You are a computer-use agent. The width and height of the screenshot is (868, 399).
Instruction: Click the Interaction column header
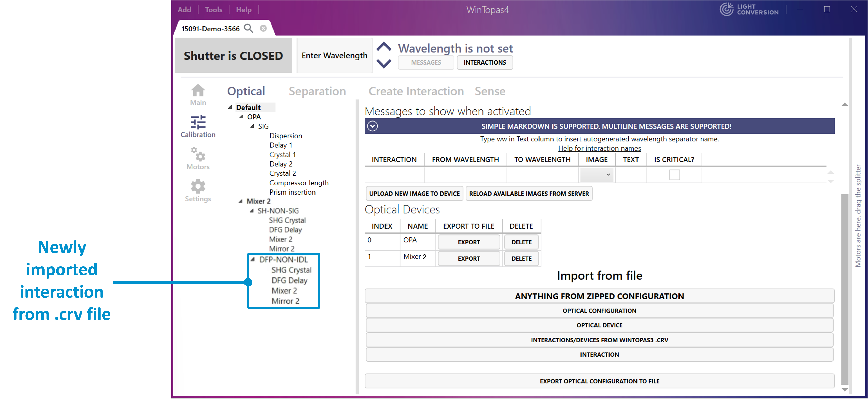coord(394,159)
